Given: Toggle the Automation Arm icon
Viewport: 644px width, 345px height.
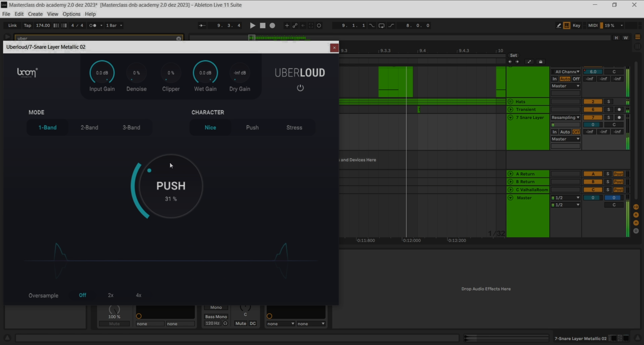Looking at the screenshot, I should [x=295, y=25].
